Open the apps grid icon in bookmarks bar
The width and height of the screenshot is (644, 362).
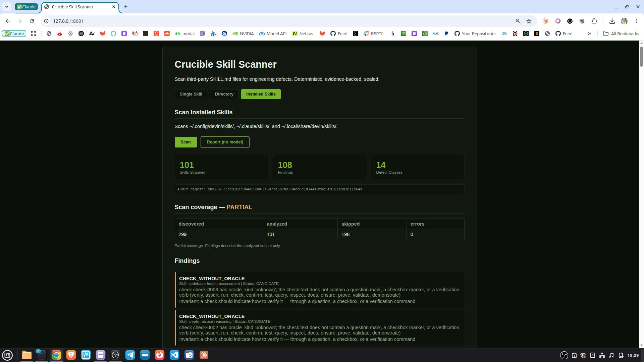(34, 34)
